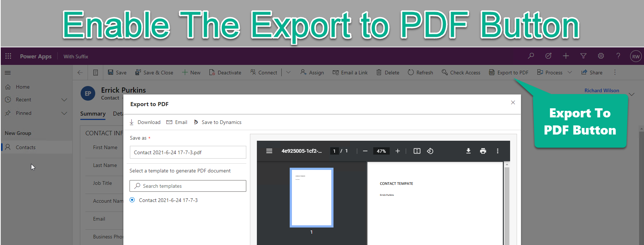The height and width of the screenshot is (245, 644).
Task: Create a New record
Action: point(191,73)
